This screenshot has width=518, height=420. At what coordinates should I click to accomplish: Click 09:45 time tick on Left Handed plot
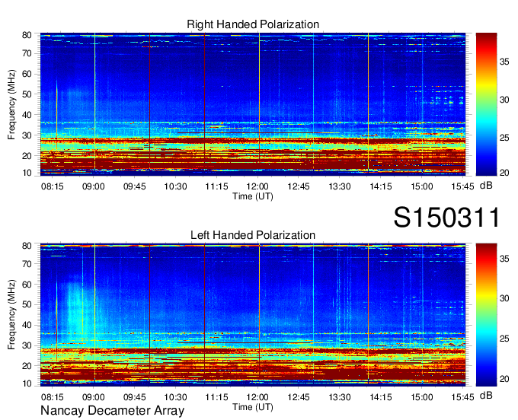pyautogui.click(x=135, y=397)
